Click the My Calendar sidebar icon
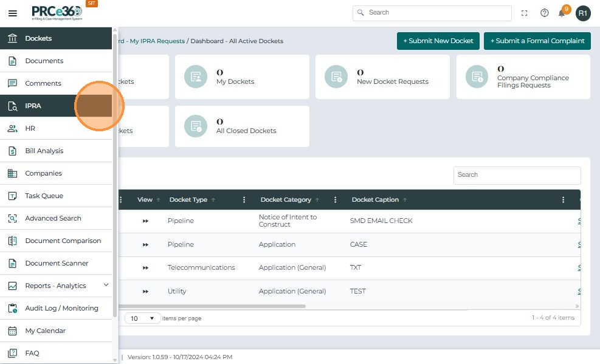The height and width of the screenshot is (364, 600). click(12, 331)
